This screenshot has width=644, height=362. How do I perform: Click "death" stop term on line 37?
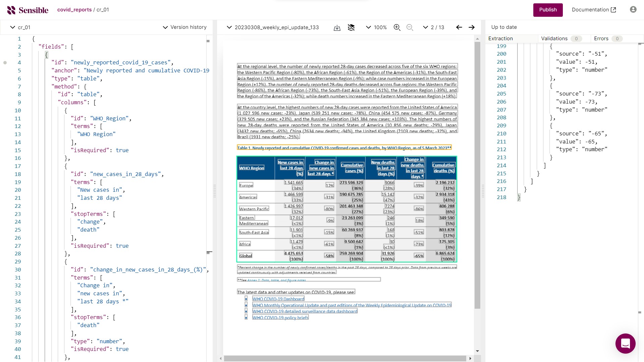[88, 325]
